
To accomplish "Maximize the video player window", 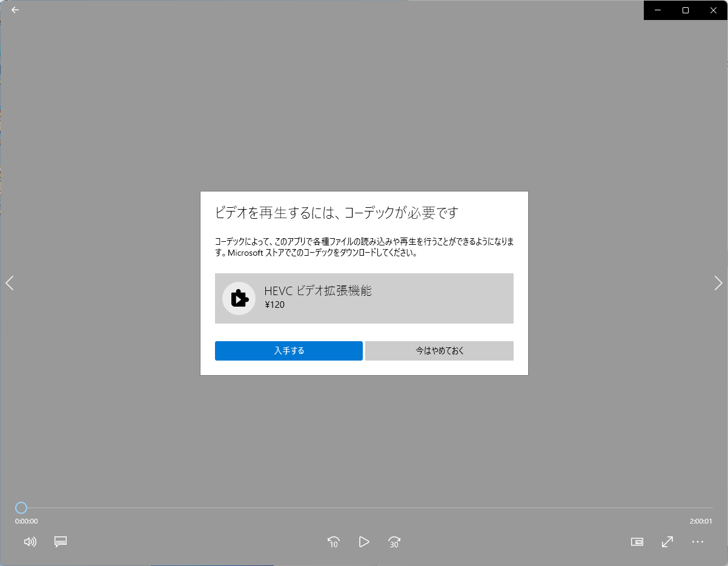I will [x=686, y=10].
